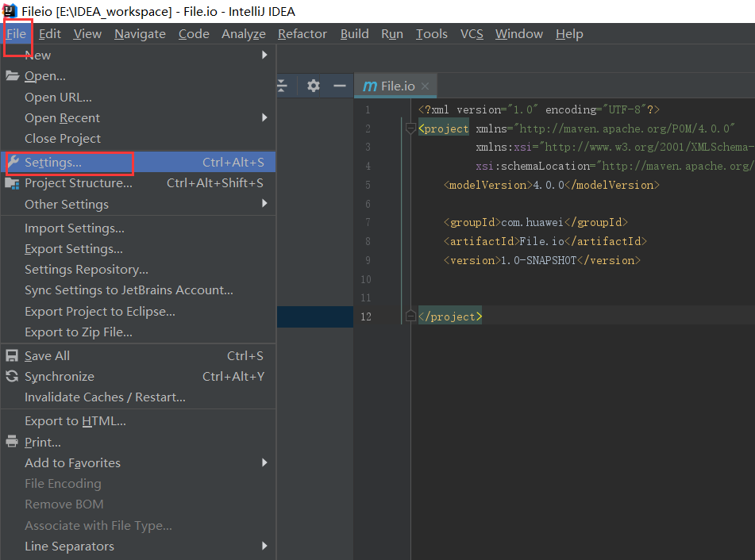Click the Project Structure icon

(x=12, y=183)
